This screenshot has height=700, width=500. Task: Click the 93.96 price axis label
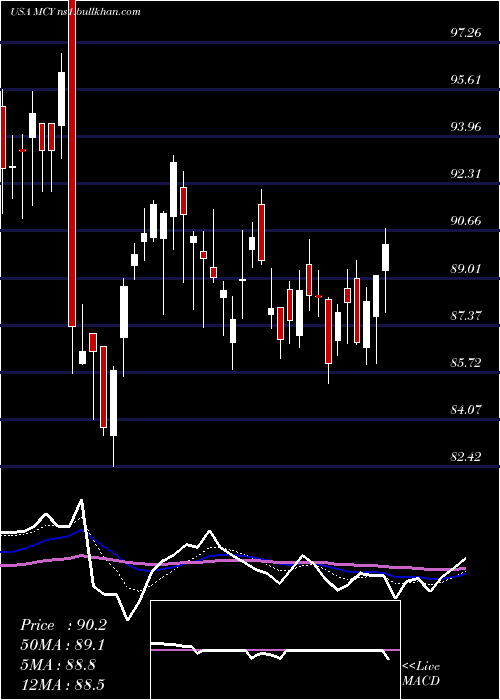[466, 127]
